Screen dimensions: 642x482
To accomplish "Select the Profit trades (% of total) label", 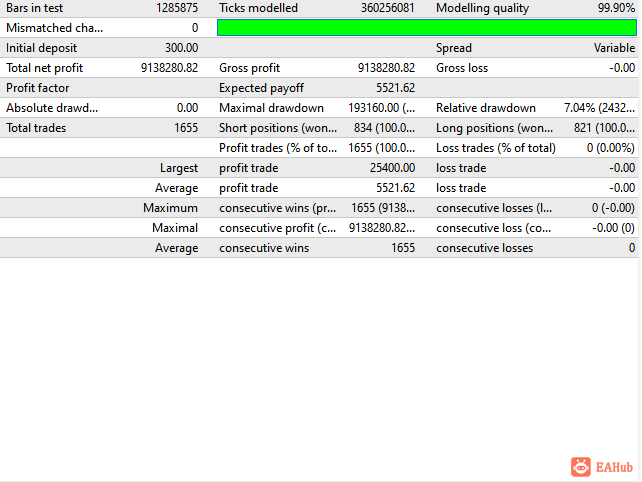I will tap(278, 148).
